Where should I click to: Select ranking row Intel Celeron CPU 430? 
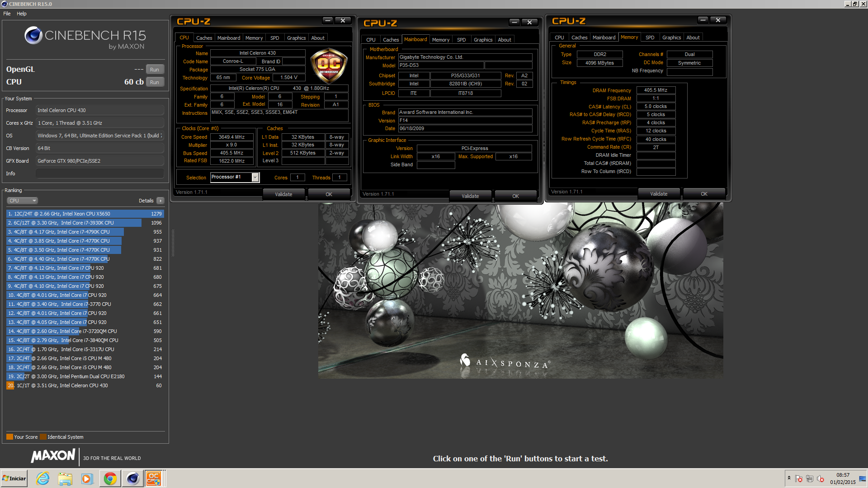pyautogui.click(x=85, y=385)
